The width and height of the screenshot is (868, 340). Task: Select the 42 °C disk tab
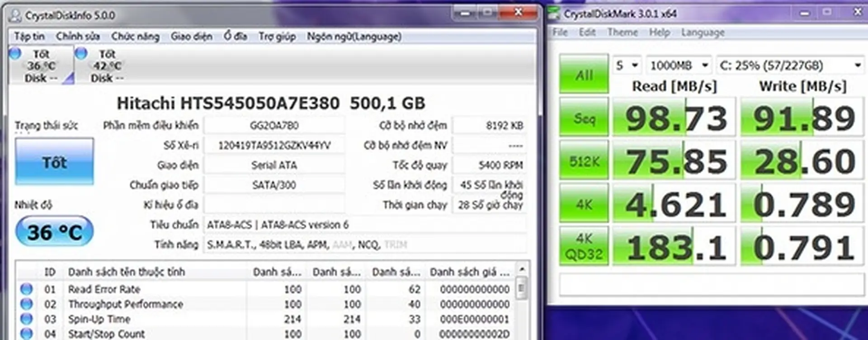(x=107, y=65)
